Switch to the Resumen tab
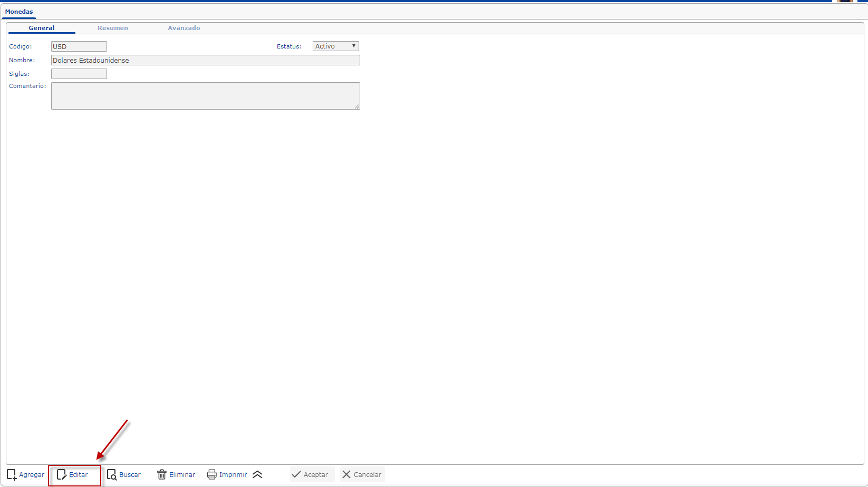The height and width of the screenshot is (487, 868). coord(113,28)
